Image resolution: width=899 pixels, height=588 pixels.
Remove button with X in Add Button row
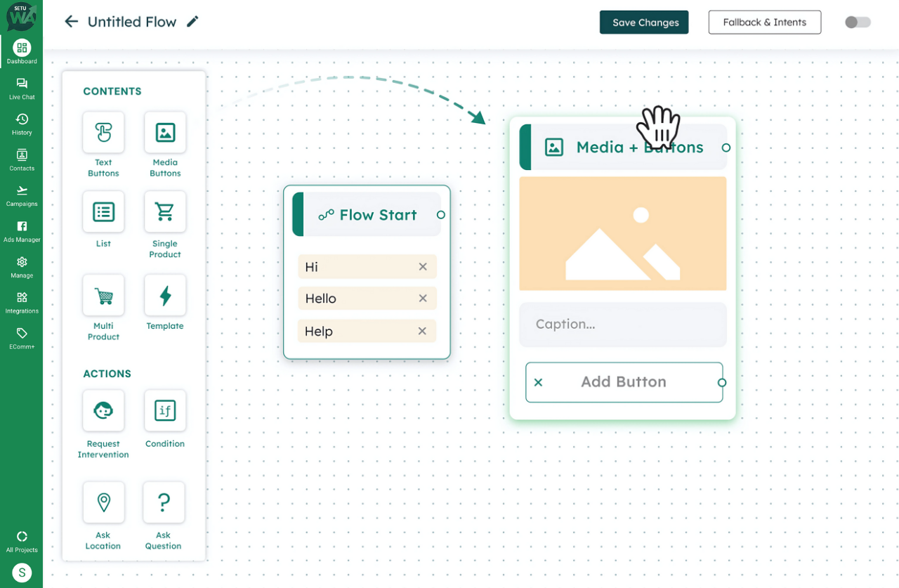point(538,382)
